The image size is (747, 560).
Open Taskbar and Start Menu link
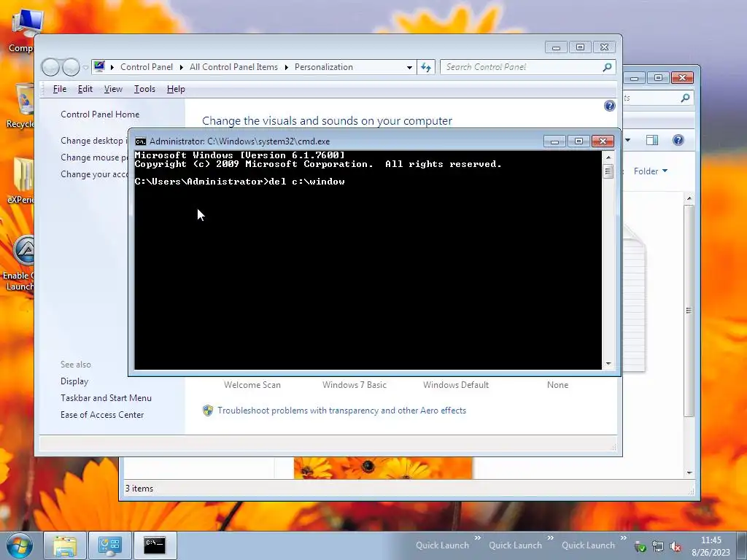point(106,397)
